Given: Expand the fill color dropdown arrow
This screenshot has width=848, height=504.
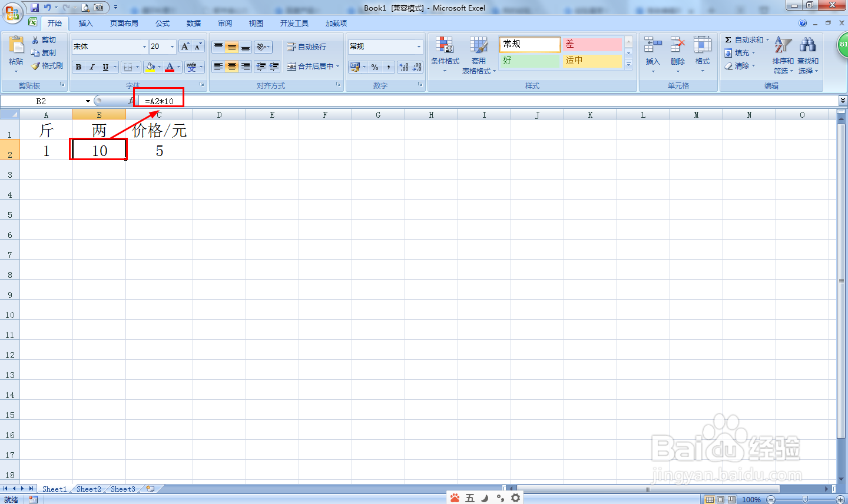Looking at the screenshot, I should [159, 67].
